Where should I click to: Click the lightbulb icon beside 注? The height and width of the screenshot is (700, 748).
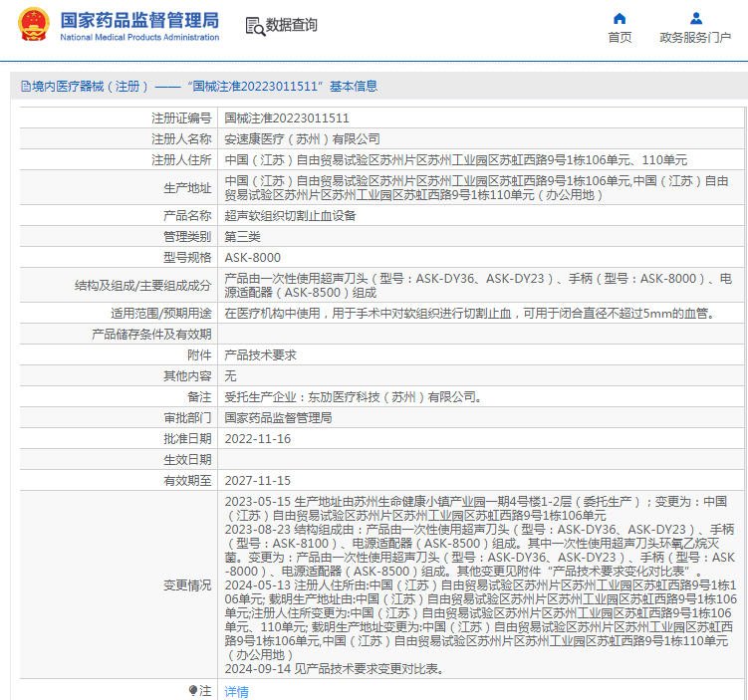192,690
